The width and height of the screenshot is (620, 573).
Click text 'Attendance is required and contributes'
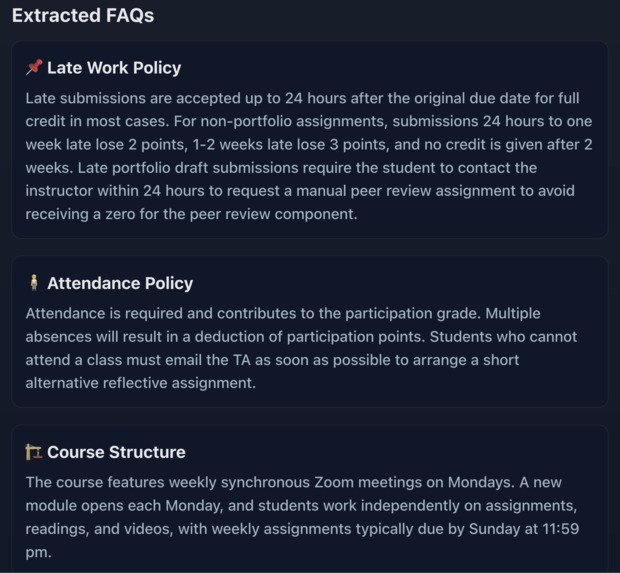tap(161, 314)
